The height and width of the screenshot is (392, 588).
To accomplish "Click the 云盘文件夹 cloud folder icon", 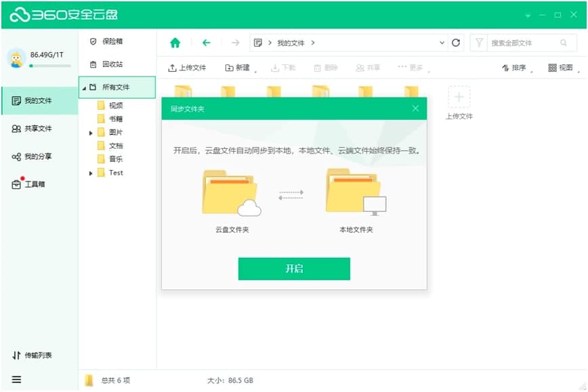I will tap(232, 193).
